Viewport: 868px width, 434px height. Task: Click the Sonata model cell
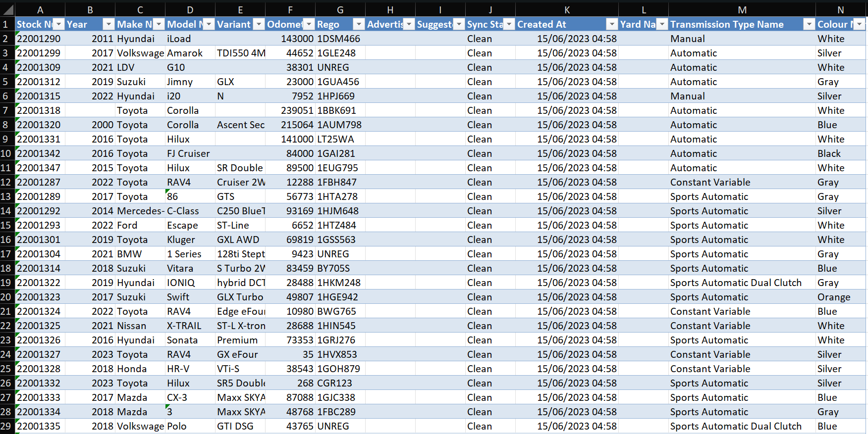click(190, 340)
